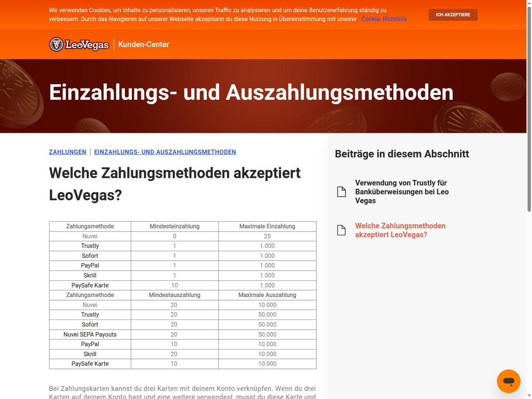The image size is (532, 399).
Task: Click Nuvei minimum deposit value 0
Action: [x=174, y=236]
